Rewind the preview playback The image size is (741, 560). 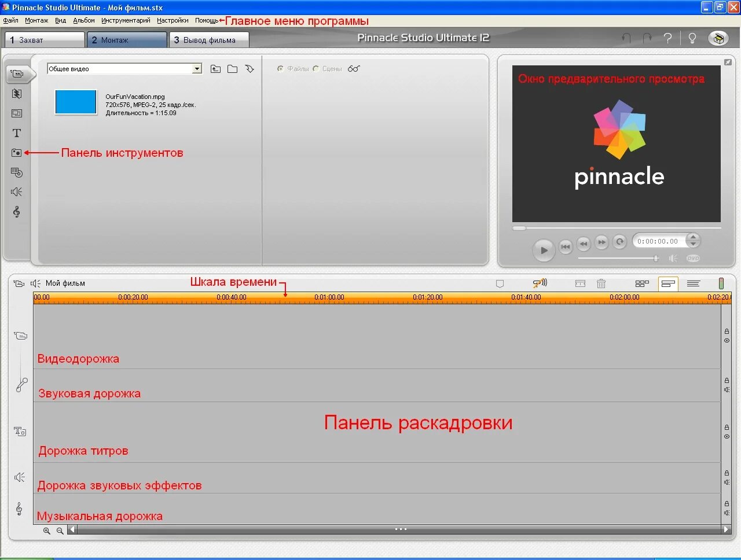click(x=584, y=243)
